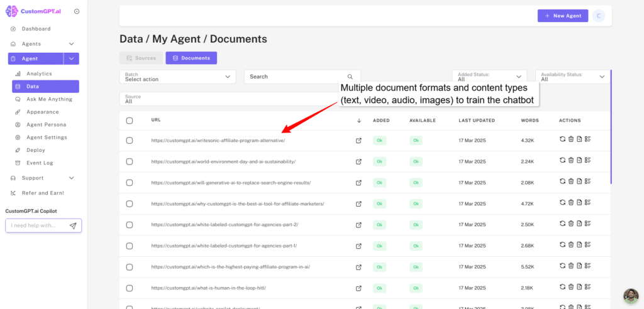This screenshot has width=644, height=309.
Task: Open metadata list for writesonic-affiliate-program-alternative row
Action: (587, 139)
